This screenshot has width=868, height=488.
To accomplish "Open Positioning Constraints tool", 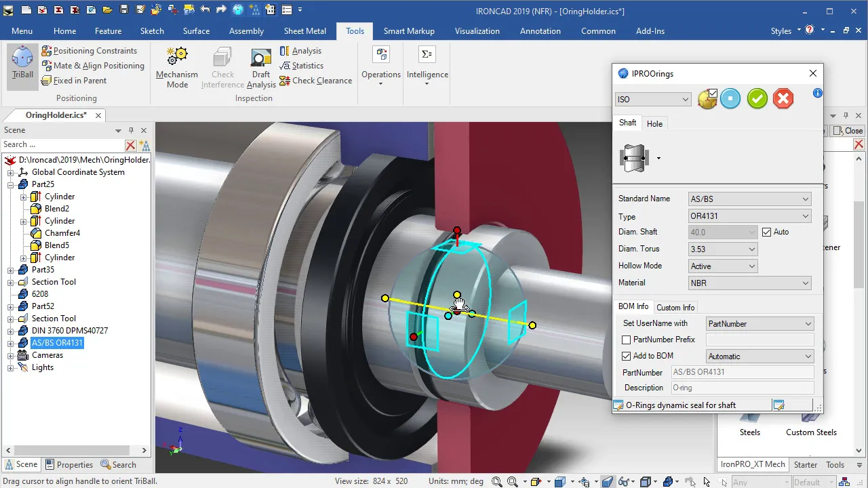I will [90, 51].
